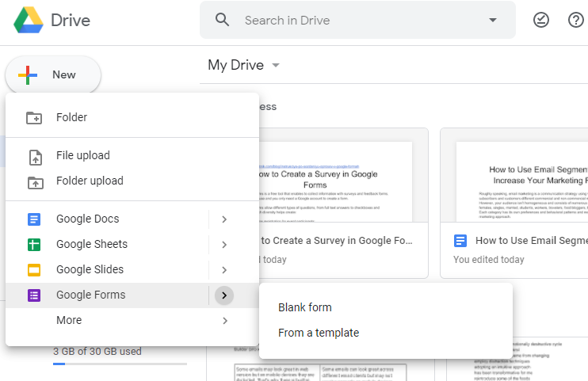Click the Google Drive logo
Viewport: 588px width, 381px height.
pos(28,20)
